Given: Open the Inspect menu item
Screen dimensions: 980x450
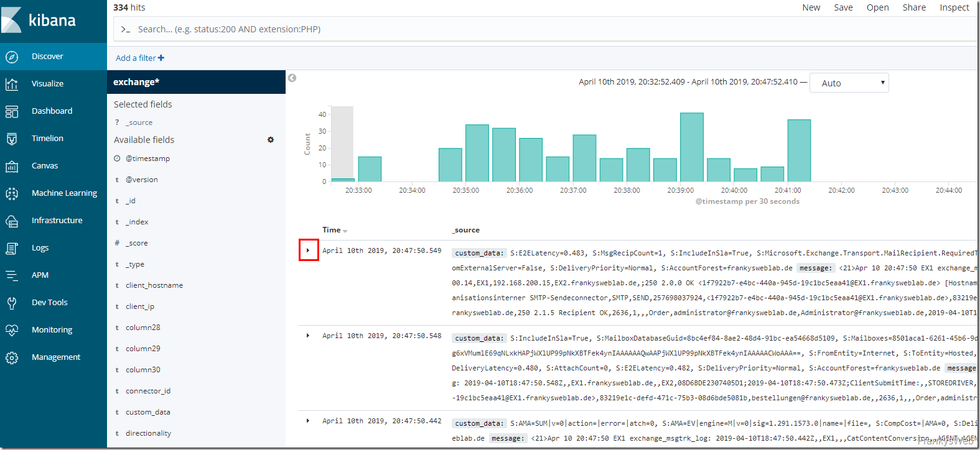Looking at the screenshot, I should 954,7.
